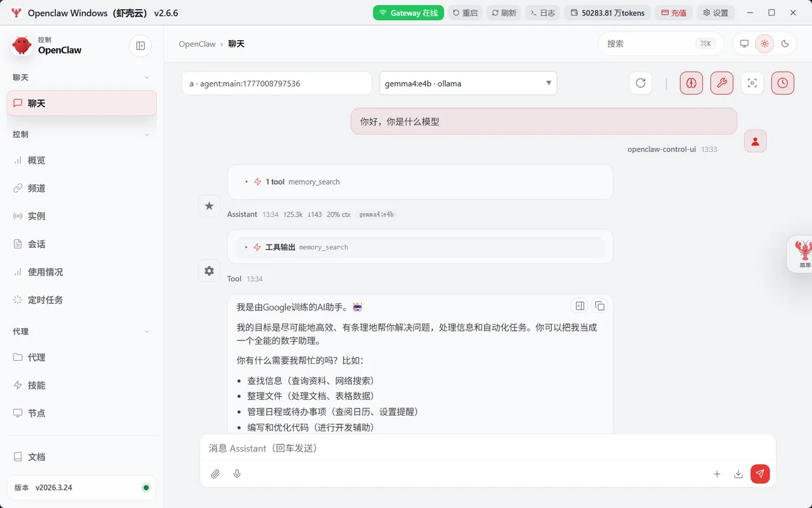Click the circular refresh chat icon

(x=640, y=83)
